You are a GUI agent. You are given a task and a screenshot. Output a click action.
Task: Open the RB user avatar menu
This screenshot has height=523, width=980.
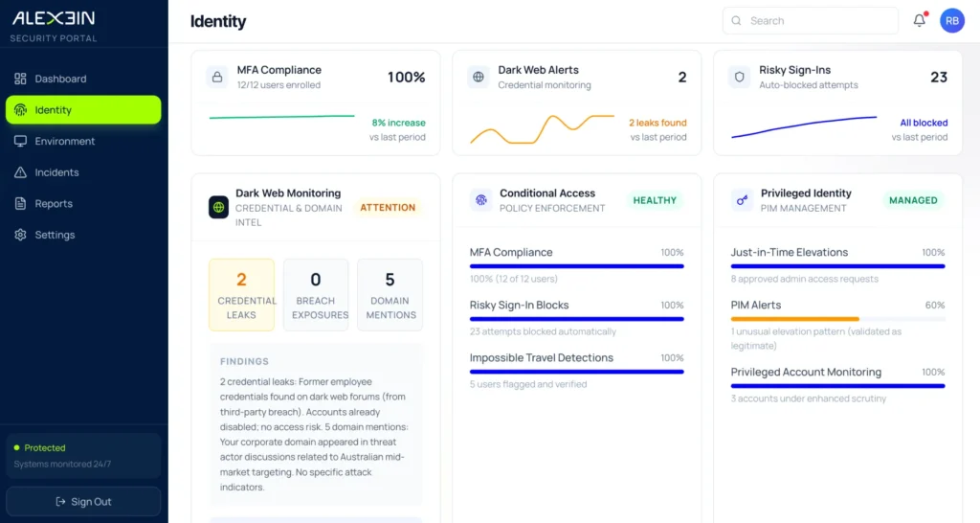951,20
